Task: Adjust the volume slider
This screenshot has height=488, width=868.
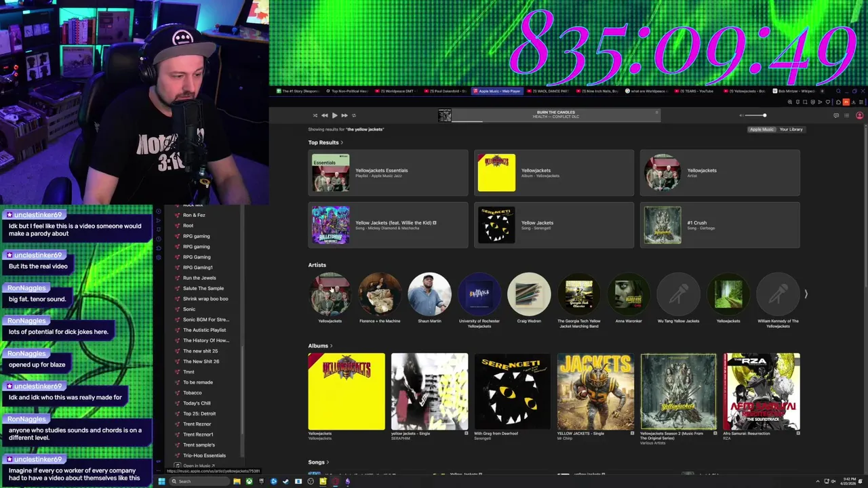Action: click(754, 115)
